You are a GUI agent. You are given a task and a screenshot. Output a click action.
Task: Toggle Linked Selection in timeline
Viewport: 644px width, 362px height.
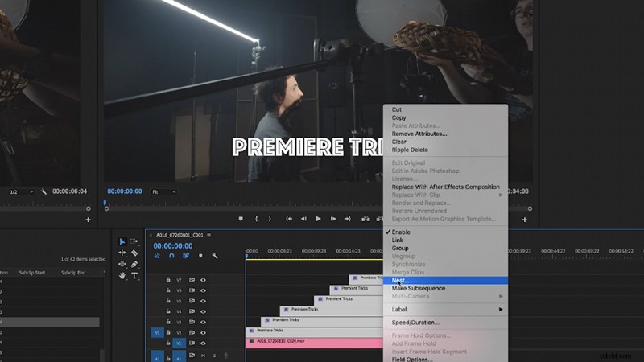(186, 256)
